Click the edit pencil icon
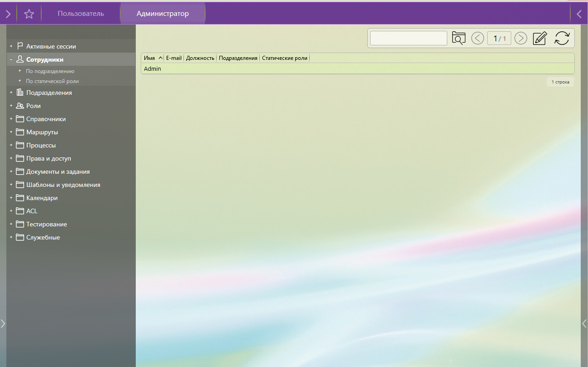Viewport: 588px width, 367px height. tap(540, 39)
